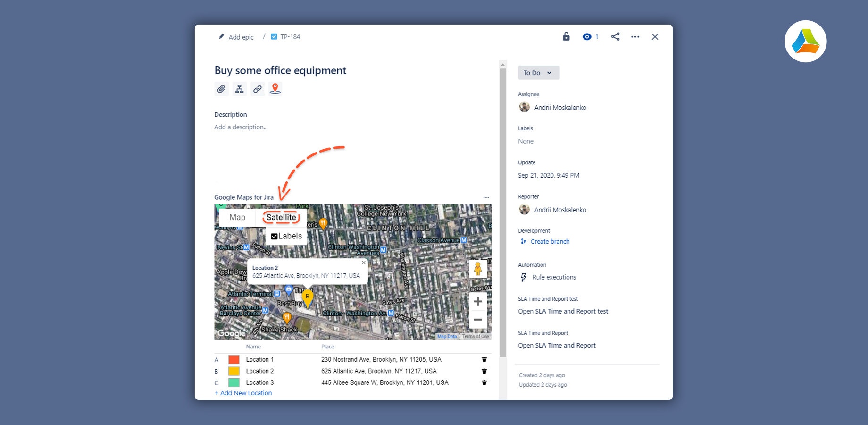
Task: Delete Location 2 with trash icon
Action: click(484, 371)
